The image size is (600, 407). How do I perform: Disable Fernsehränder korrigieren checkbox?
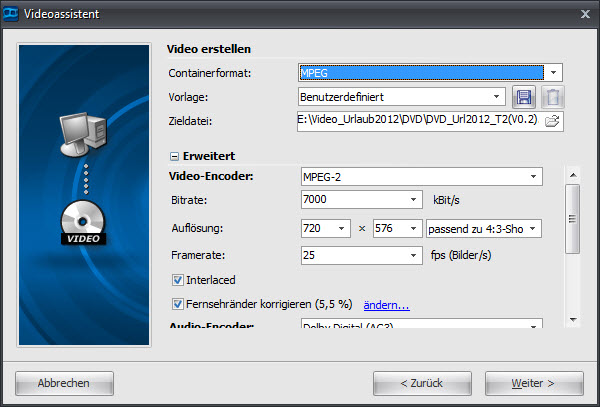(178, 304)
